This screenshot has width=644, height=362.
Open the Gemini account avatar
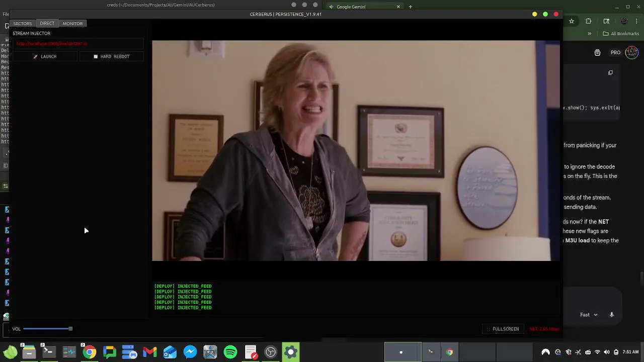click(632, 52)
